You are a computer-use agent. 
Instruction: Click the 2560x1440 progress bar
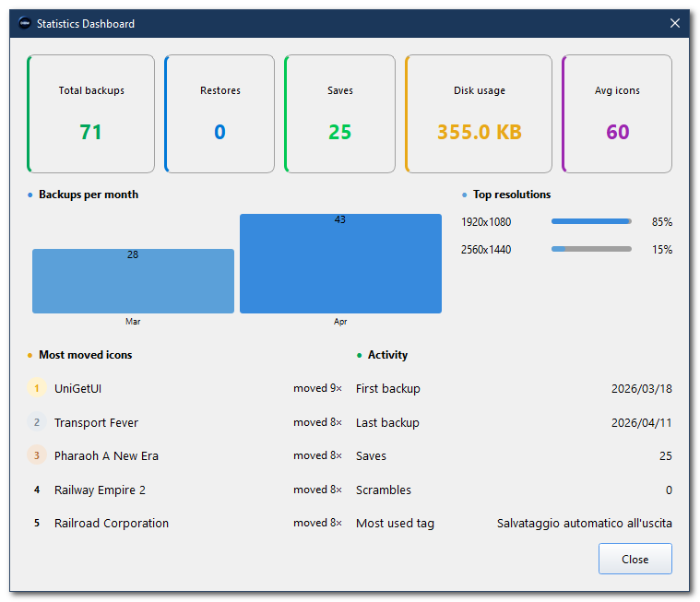(x=591, y=249)
